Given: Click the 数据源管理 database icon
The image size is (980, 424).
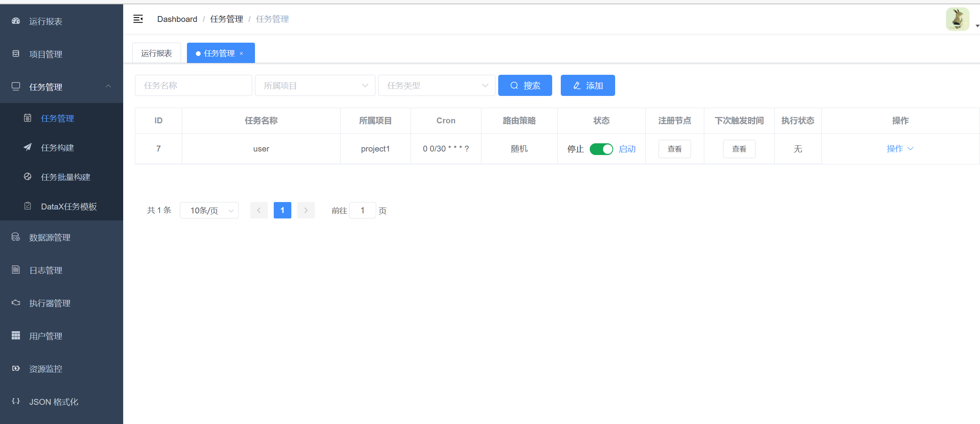Looking at the screenshot, I should [x=16, y=237].
